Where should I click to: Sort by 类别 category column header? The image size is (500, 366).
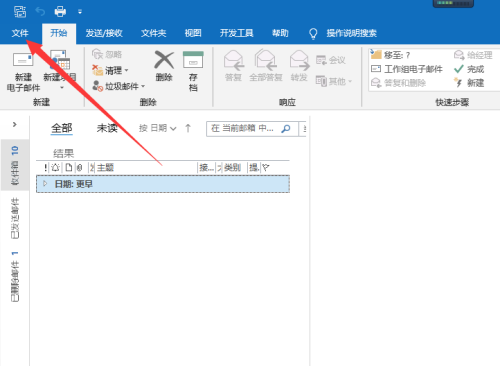[232, 167]
